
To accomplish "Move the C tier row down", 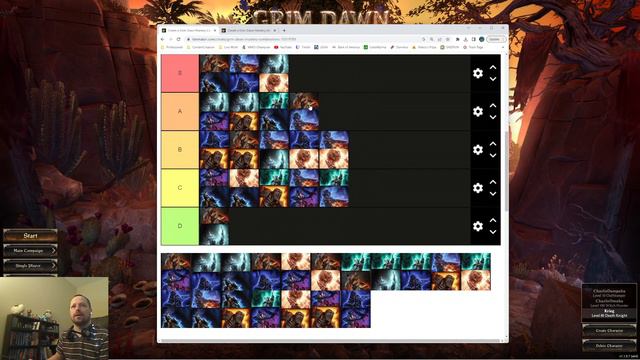I will tap(493, 194).
